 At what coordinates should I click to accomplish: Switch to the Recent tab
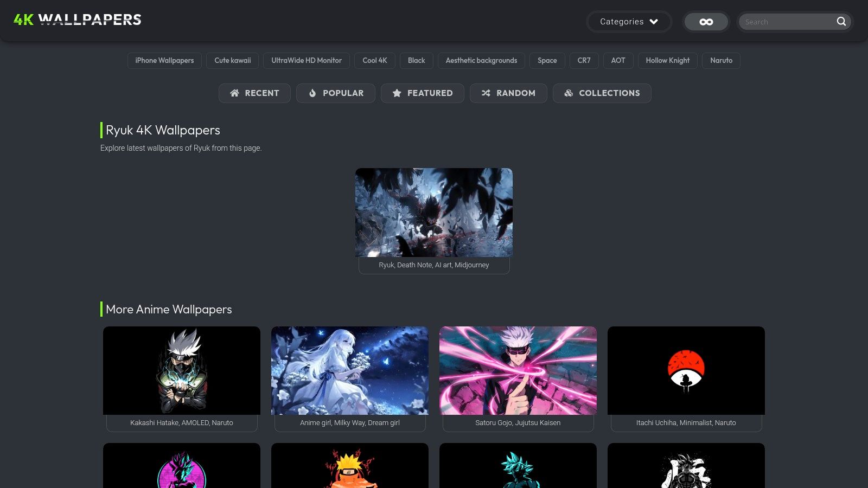coord(254,93)
